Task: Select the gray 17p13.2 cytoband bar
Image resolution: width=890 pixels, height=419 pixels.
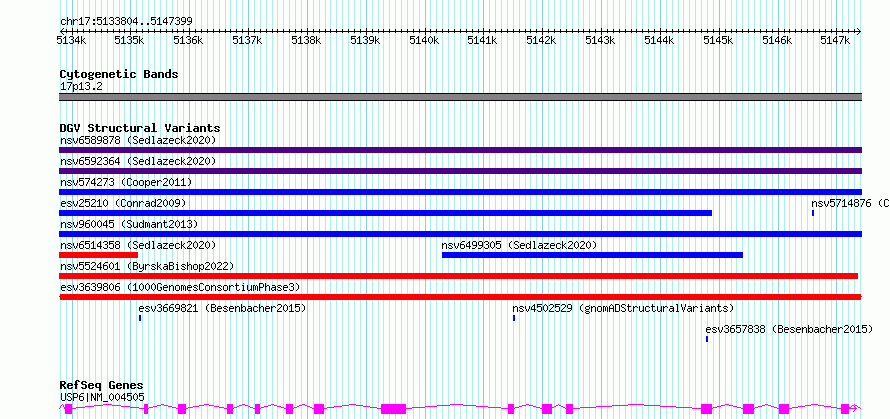Action: [460, 97]
